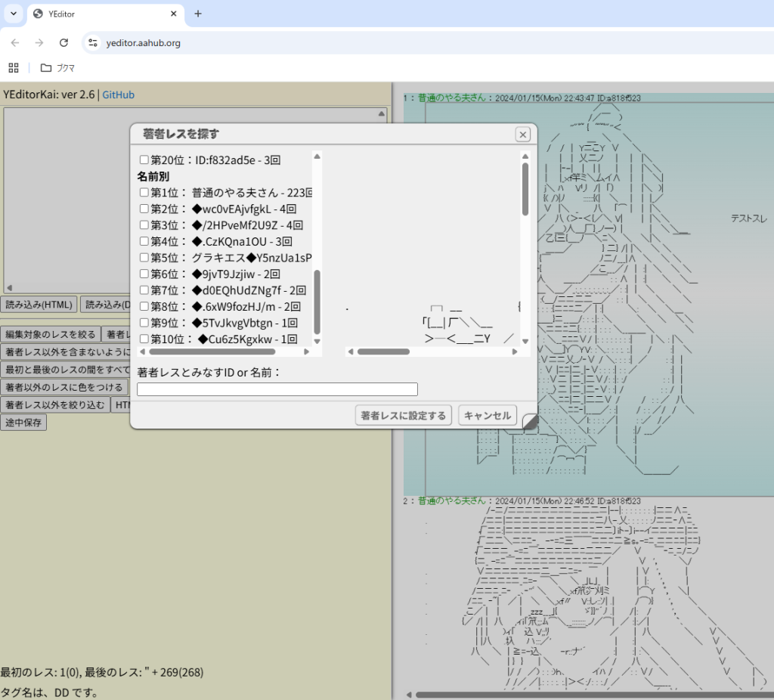
Task: Click the site information icon in address bar
Action: [93, 43]
